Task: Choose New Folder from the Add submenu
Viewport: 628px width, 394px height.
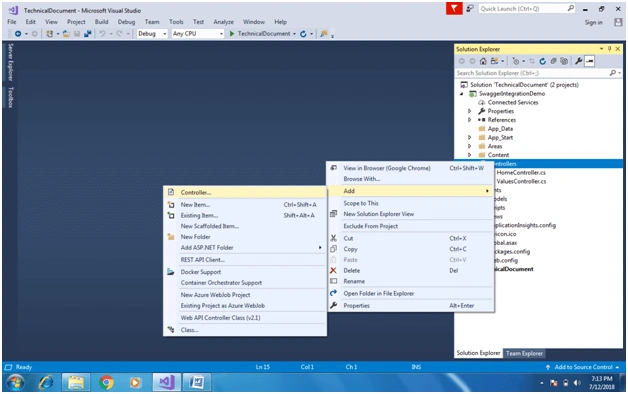Action: point(245,237)
